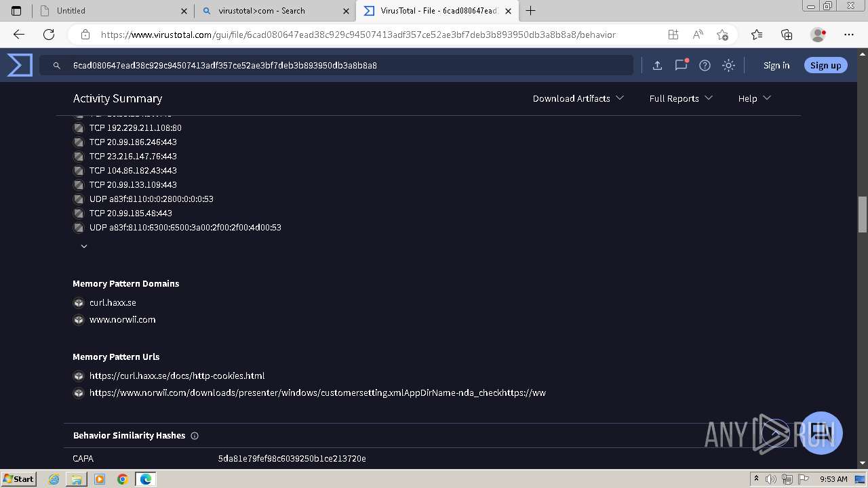Screen dimensions: 868x488
Task: Click the add to favorites star icon
Action: point(722,35)
